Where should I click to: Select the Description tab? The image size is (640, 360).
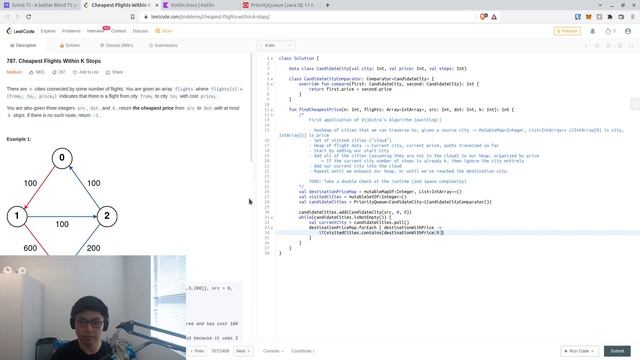coord(23,45)
